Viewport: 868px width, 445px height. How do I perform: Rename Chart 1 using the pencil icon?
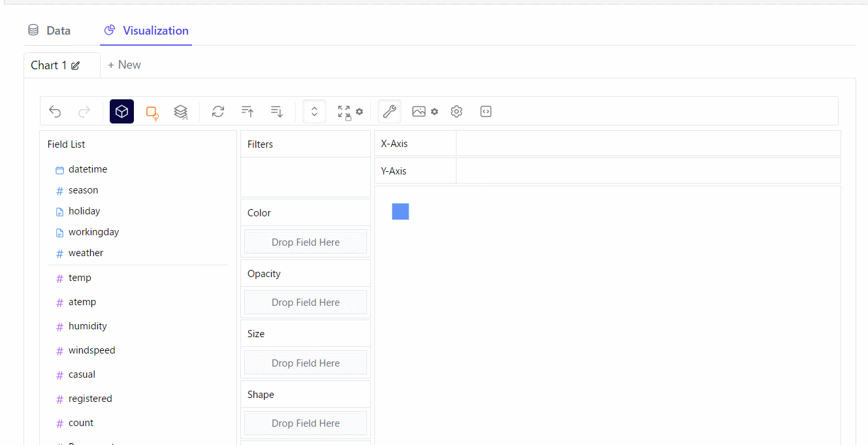click(x=76, y=65)
